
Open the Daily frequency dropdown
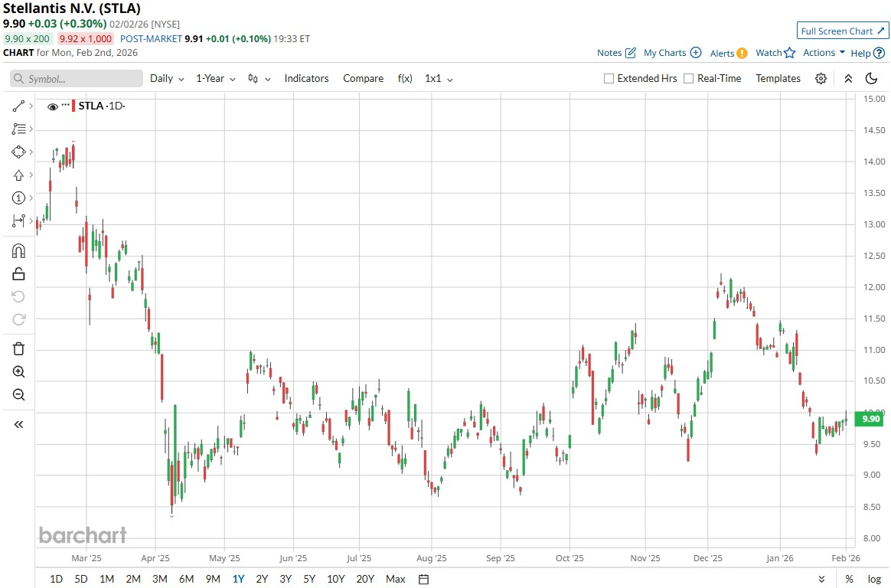[x=167, y=78]
